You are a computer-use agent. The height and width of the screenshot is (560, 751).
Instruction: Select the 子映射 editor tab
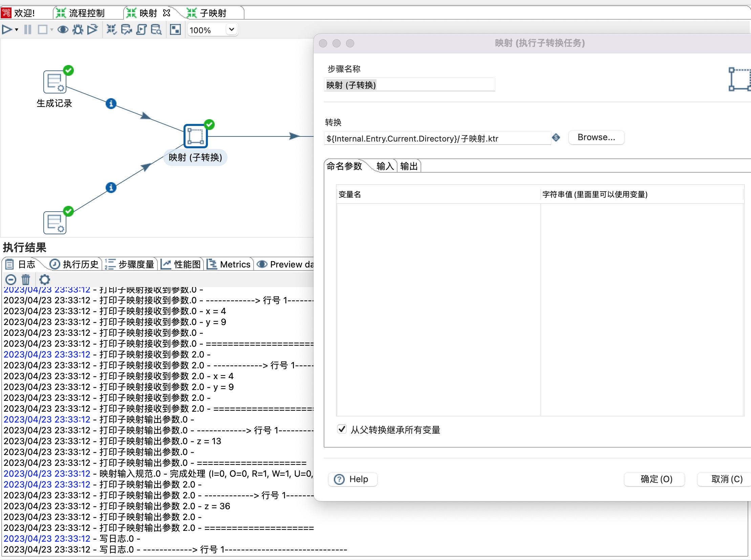pos(213,13)
